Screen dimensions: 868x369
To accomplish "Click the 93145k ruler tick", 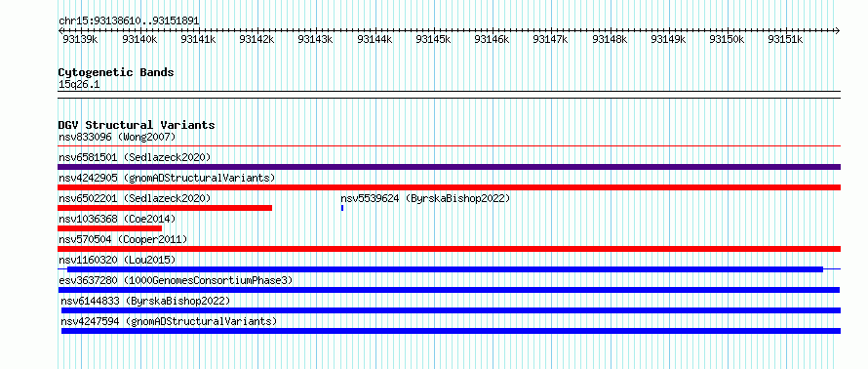I will pos(433,39).
